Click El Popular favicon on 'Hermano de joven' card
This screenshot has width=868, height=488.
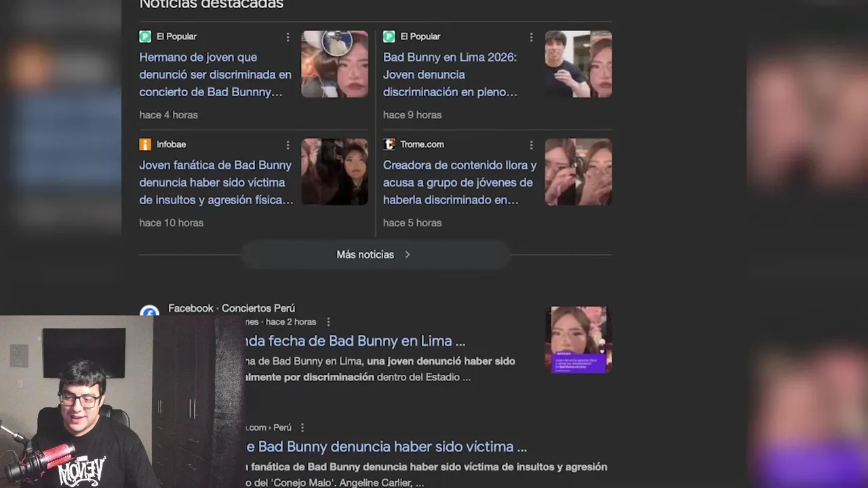point(145,37)
